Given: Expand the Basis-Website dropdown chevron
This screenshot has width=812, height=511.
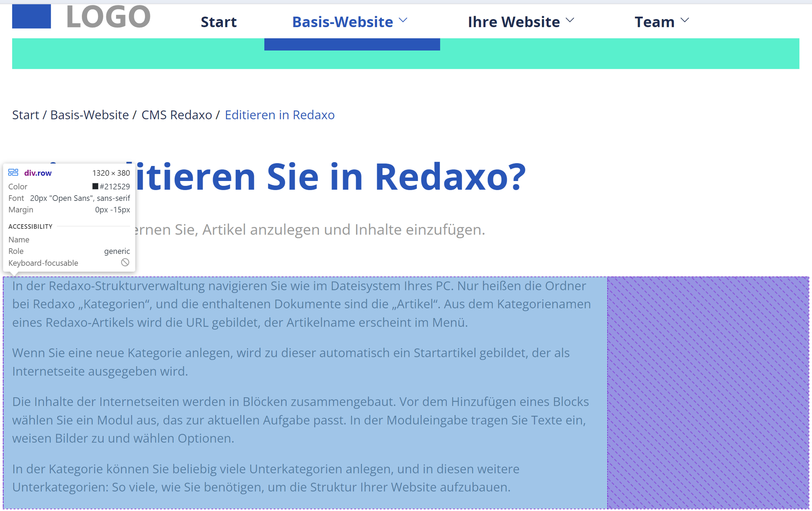Looking at the screenshot, I should point(403,21).
